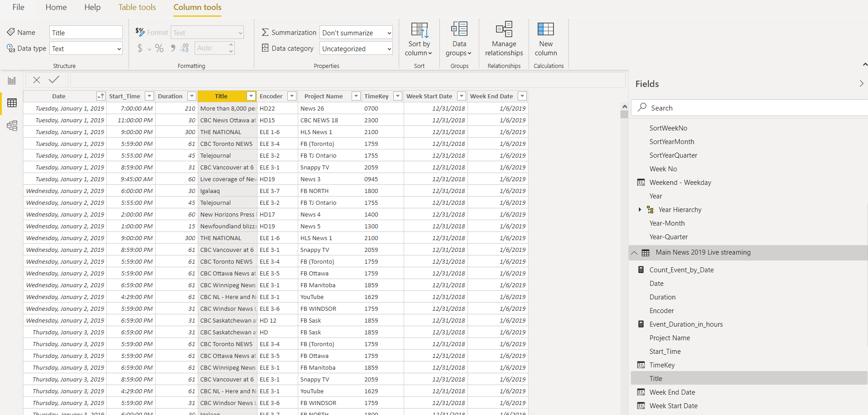Open the Data type dropdown

[x=86, y=48]
